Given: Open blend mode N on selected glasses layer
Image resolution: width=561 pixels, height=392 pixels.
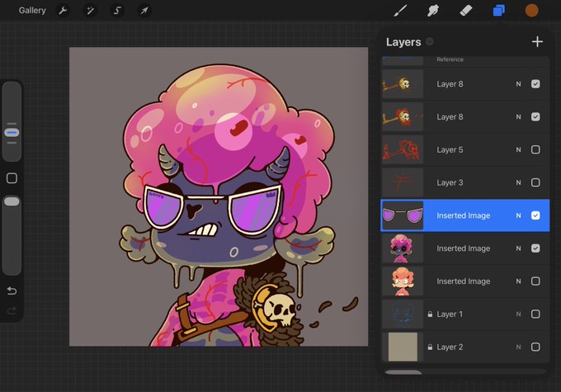Looking at the screenshot, I should pos(518,215).
